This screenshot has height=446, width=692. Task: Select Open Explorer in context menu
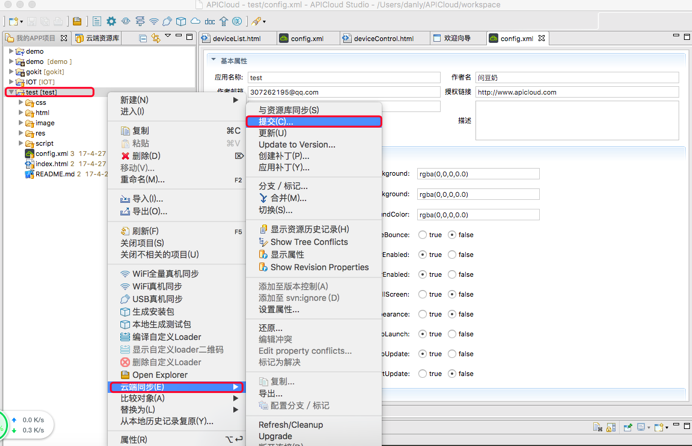[x=159, y=375]
